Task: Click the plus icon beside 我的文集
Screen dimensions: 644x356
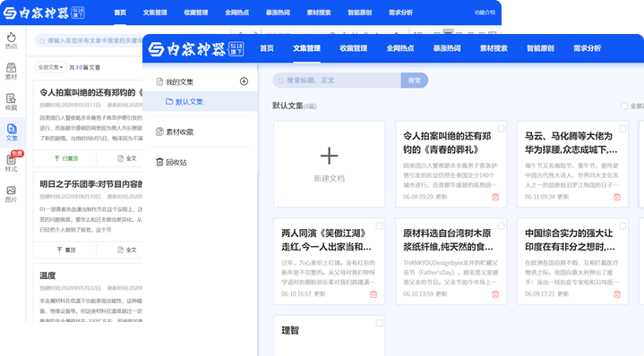Action: [x=244, y=81]
